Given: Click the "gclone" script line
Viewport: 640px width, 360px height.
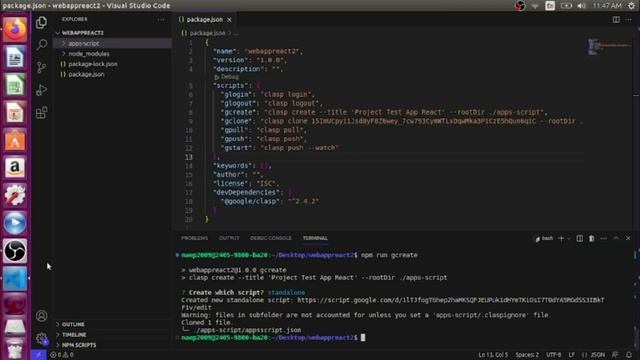Looking at the screenshot, I should [x=401, y=121].
